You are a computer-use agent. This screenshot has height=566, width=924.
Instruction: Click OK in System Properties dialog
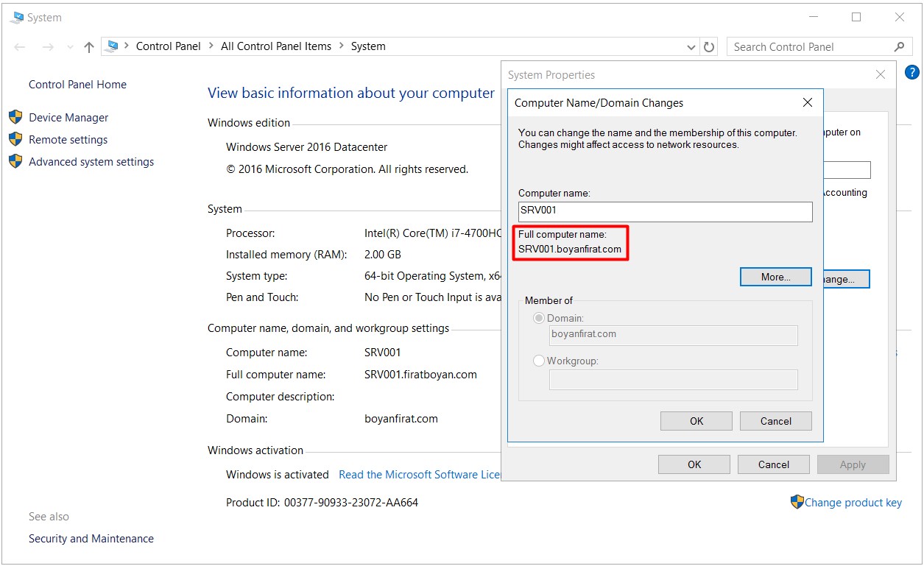coord(694,464)
